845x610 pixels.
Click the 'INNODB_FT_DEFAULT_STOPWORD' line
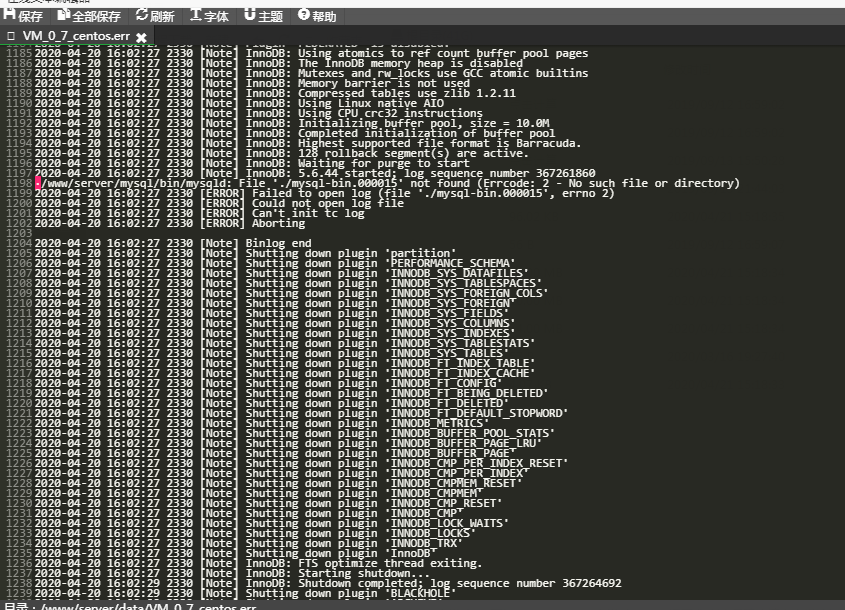click(x=301, y=413)
